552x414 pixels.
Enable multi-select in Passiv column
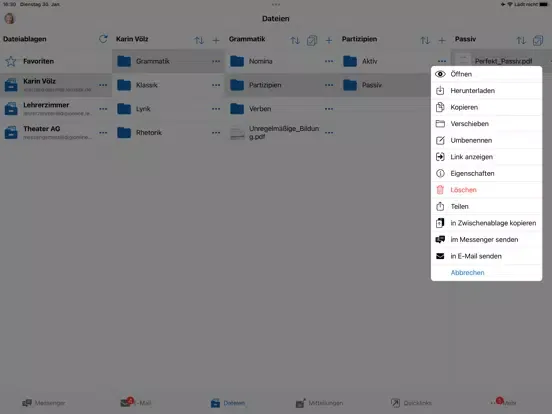click(538, 40)
